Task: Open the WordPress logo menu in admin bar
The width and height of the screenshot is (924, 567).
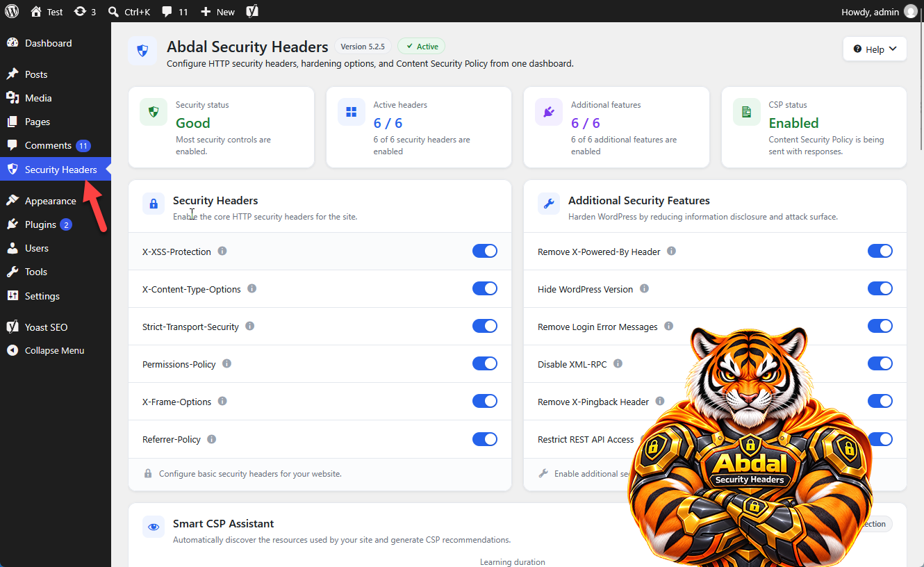Action: tap(12, 11)
